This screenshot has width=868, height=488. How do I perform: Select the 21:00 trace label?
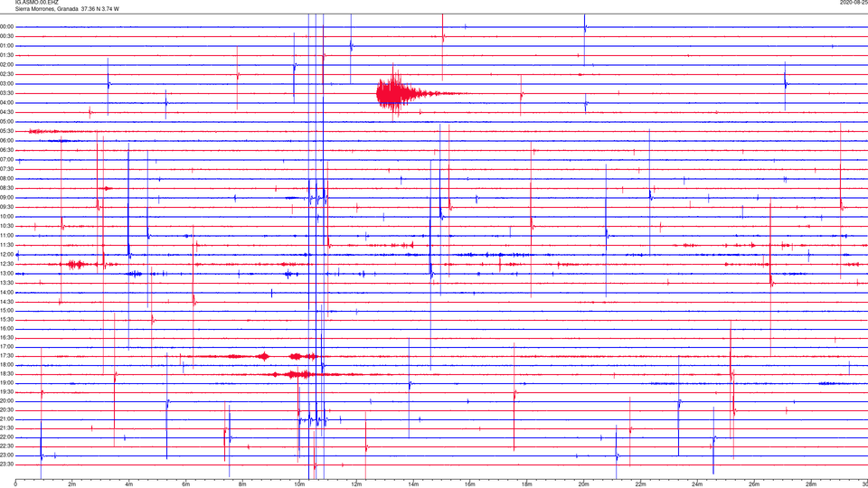click(x=7, y=418)
